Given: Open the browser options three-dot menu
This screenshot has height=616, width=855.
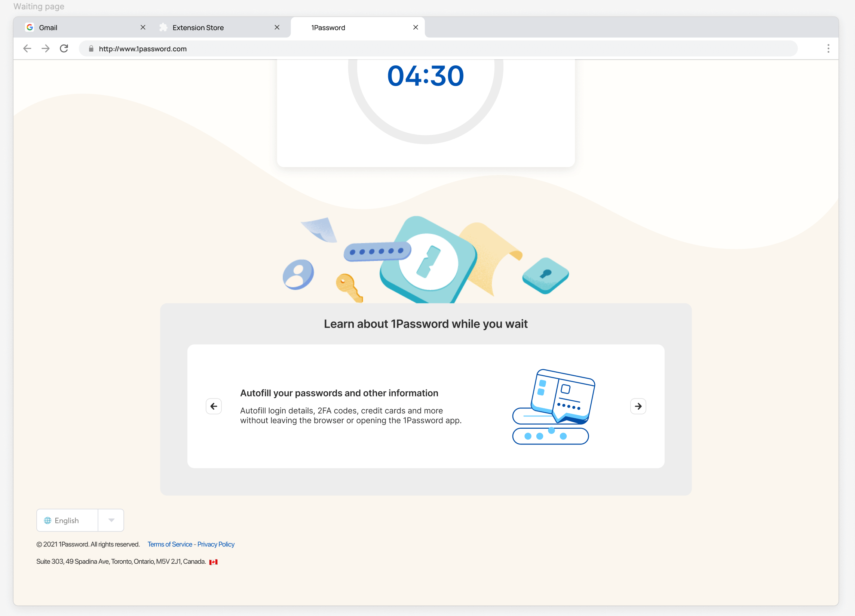Looking at the screenshot, I should [828, 48].
